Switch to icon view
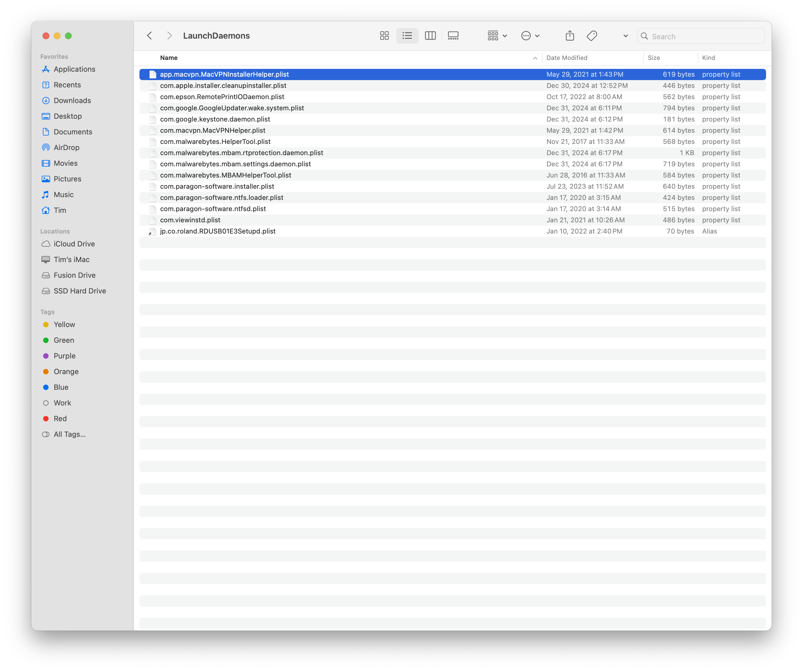This screenshot has width=803, height=672. 384,36
